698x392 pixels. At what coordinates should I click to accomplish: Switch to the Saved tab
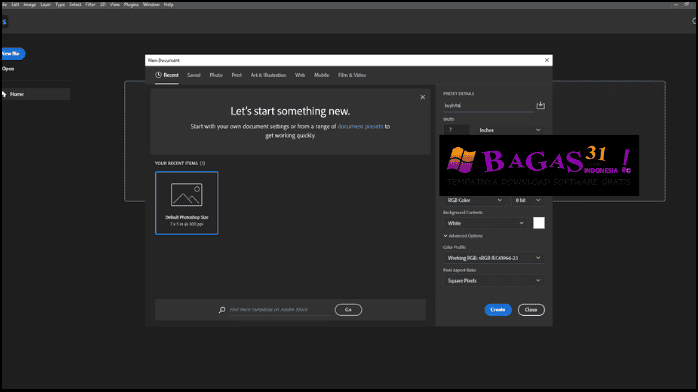click(x=194, y=75)
